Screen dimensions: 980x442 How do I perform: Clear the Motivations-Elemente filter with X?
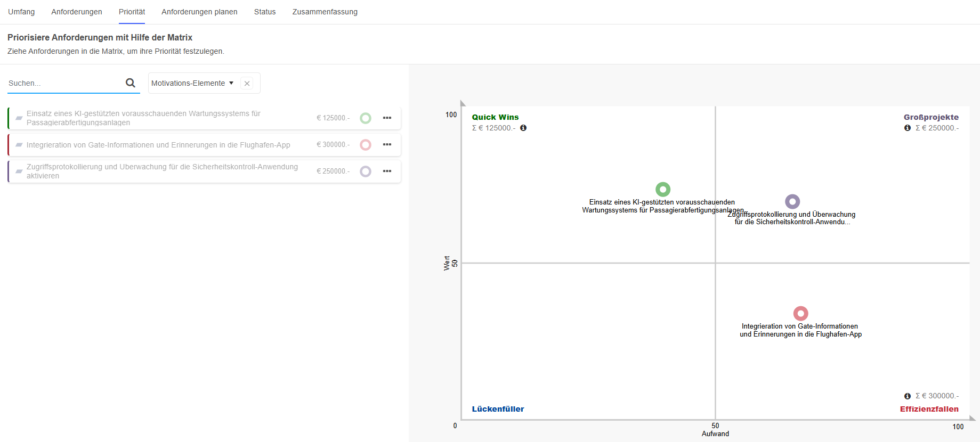pyautogui.click(x=247, y=84)
